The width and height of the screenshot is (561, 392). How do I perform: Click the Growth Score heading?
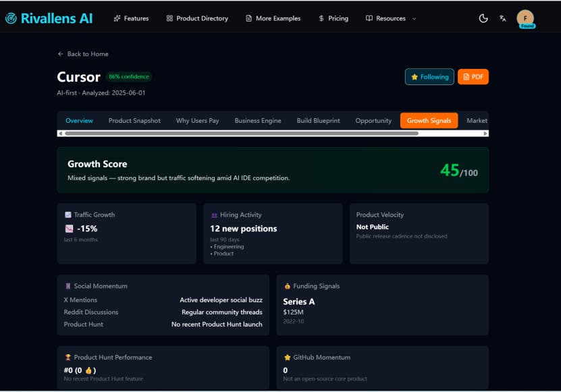tap(97, 164)
